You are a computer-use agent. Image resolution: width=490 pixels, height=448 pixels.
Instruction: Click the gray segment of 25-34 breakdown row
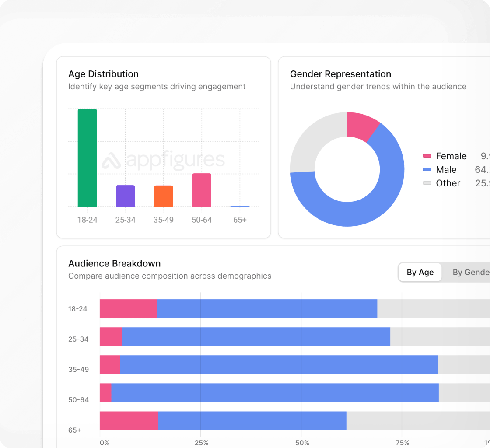tap(440, 337)
